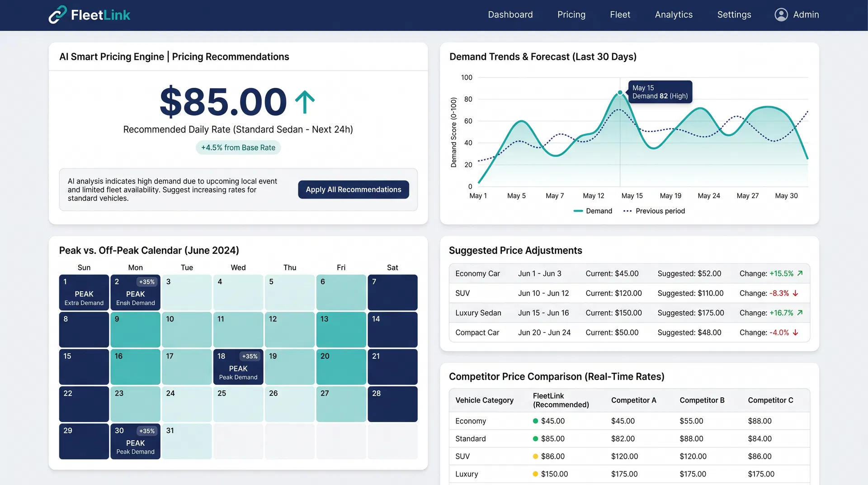Image resolution: width=868 pixels, height=485 pixels.
Task: Click the +35% badge on June 18
Action: tap(250, 356)
